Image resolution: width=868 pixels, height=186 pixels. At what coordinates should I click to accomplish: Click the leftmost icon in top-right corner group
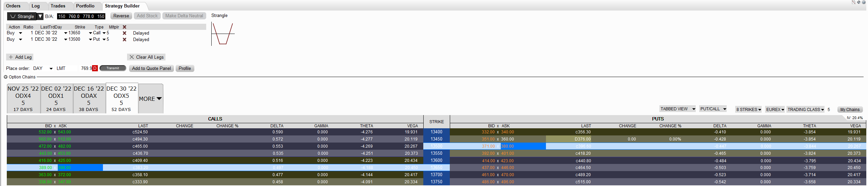[853, 2]
